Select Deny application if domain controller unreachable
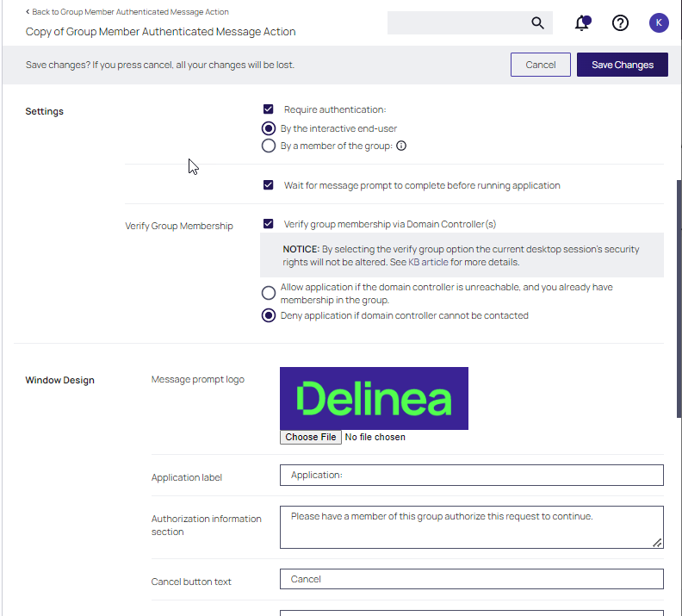The height and width of the screenshot is (616, 682). 269,315
